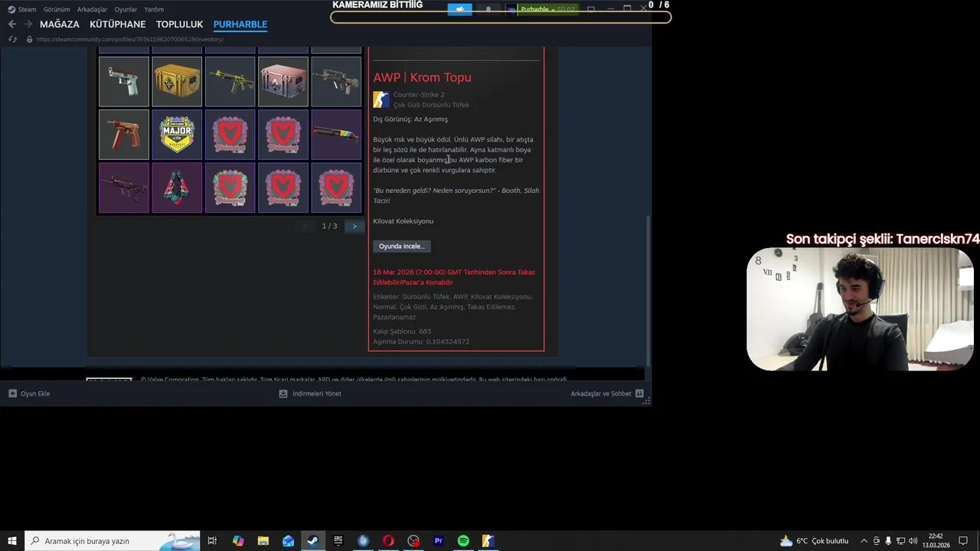Select the silver pistol inventory item
Viewport: 980px width, 551px height.
coord(124,81)
